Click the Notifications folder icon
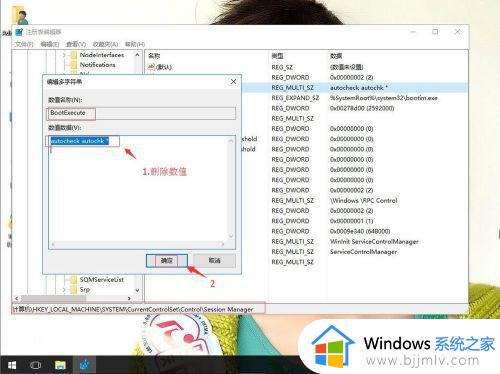The height and width of the screenshot is (374, 500). point(73,65)
